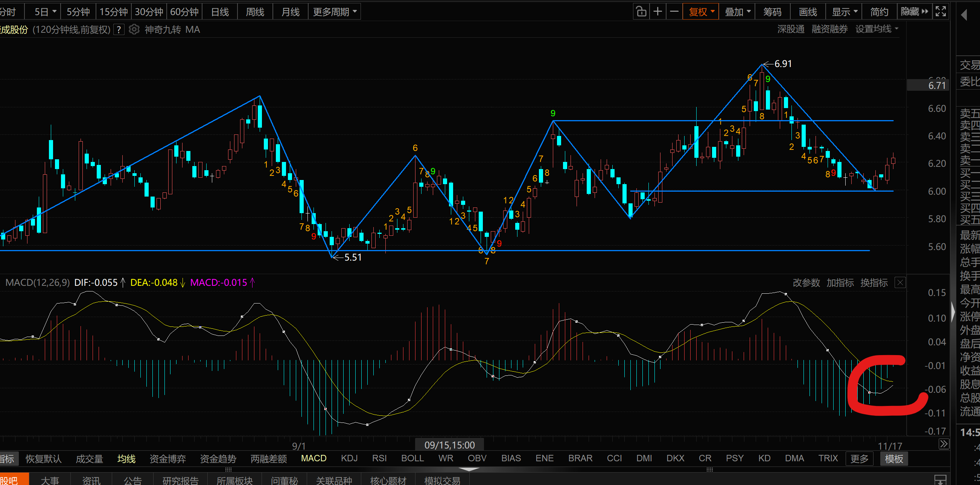Click the lock/unlock chart icon

pyautogui.click(x=641, y=12)
